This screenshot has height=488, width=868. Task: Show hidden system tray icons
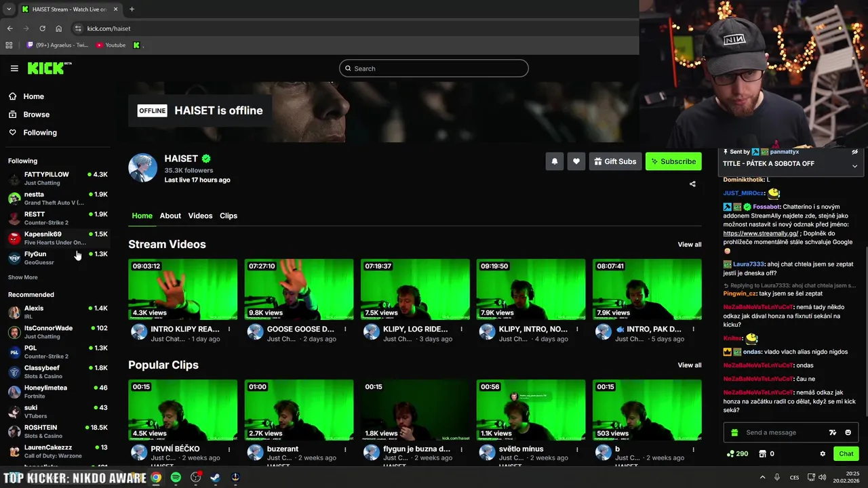click(x=762, y=477)
